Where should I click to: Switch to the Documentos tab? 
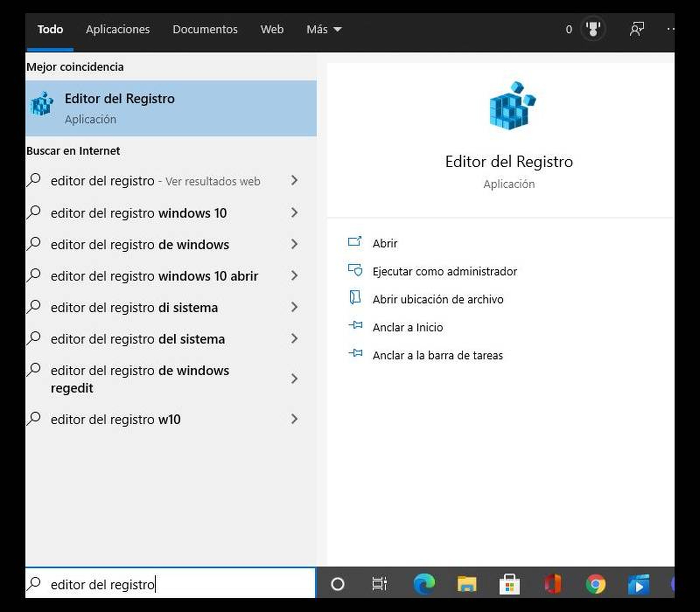point(205,29)
